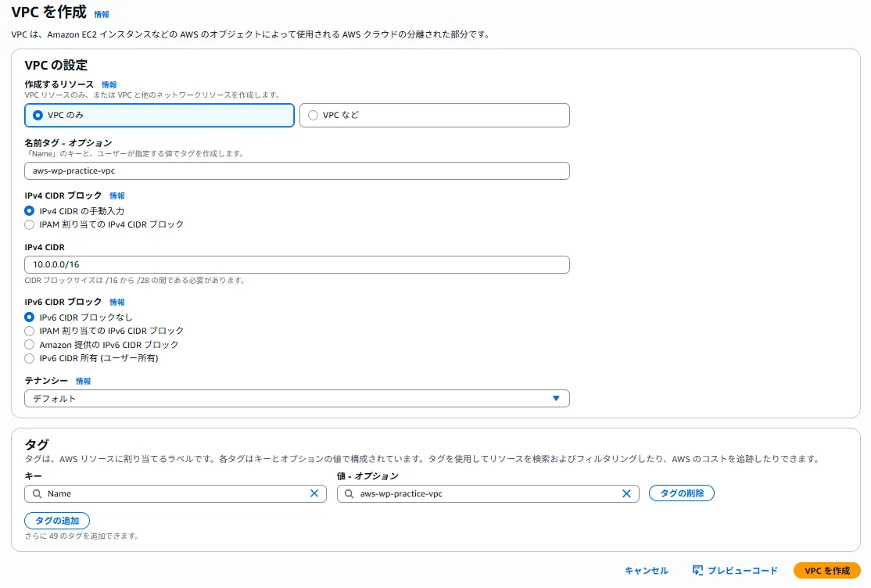Image resolution: width=871 pixels, height=588 pixels.
Task: Click the "タグの追加" button
Action: [x=56, y=520]
